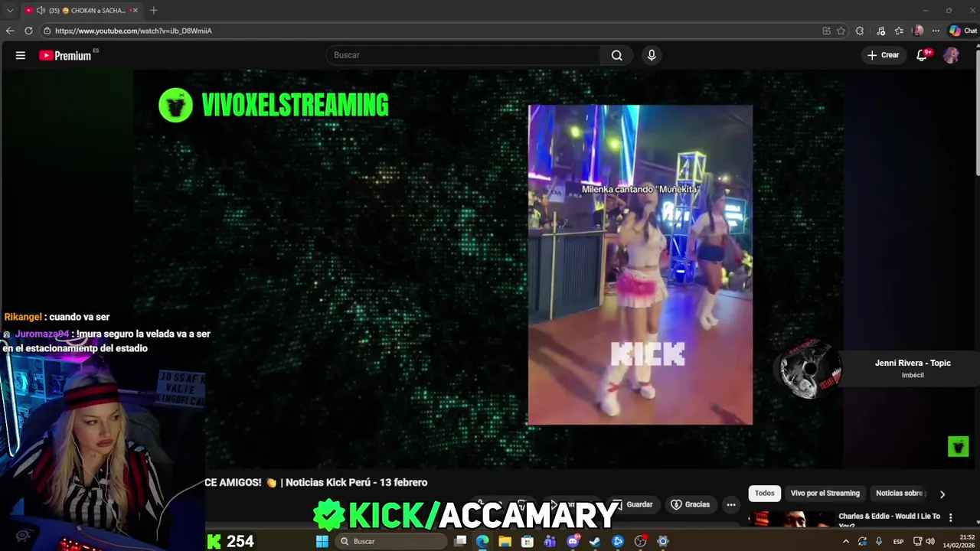This screenshot has height=551, width=980.
Task: Open options for Charles & Eddie video
Action: pos(951,517)
